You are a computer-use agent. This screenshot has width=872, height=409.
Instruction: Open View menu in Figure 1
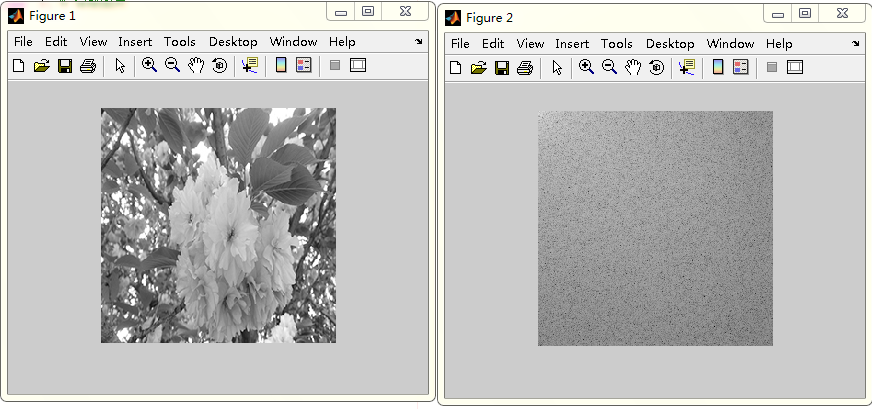93,42
